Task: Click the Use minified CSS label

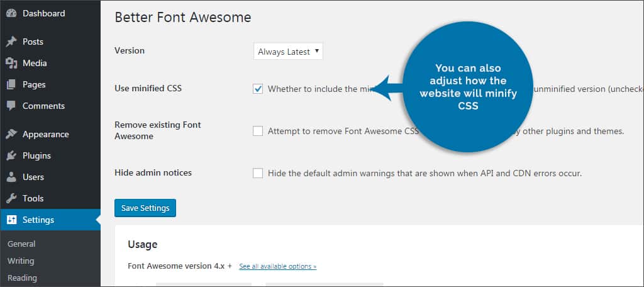Action: [148, 88]
